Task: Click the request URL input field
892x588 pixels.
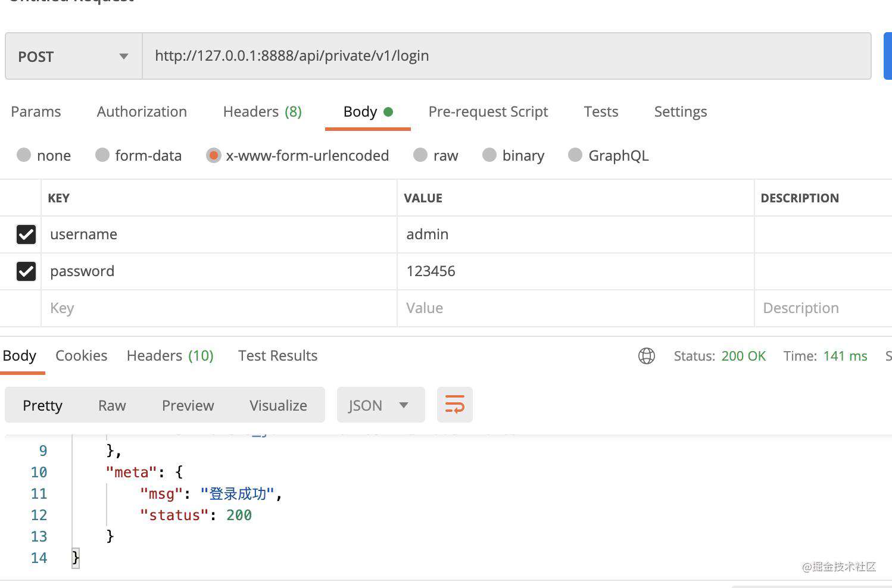Action: coord(507,56)
